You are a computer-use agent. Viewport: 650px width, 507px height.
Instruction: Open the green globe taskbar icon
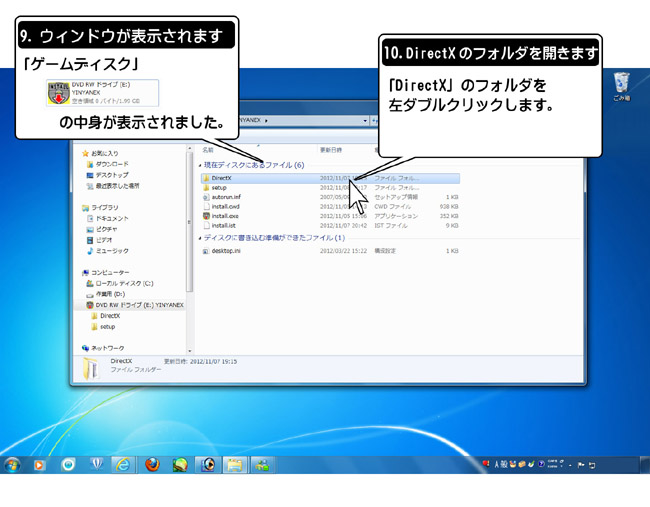[x=180, y=465]
